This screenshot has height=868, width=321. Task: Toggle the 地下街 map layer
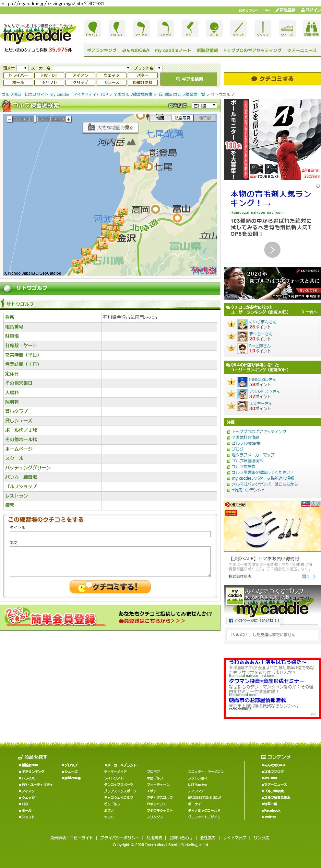click(x=205, y=118)
